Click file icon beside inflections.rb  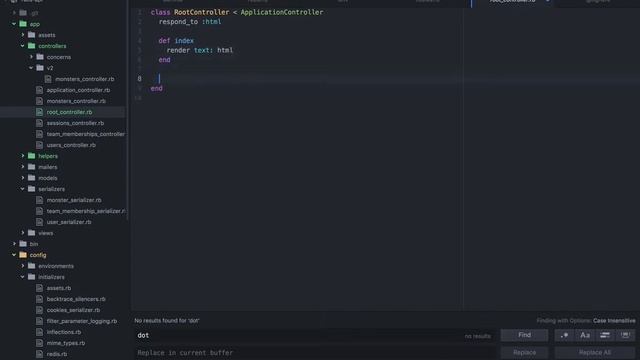pyautogui.click(x=39, y=332)
